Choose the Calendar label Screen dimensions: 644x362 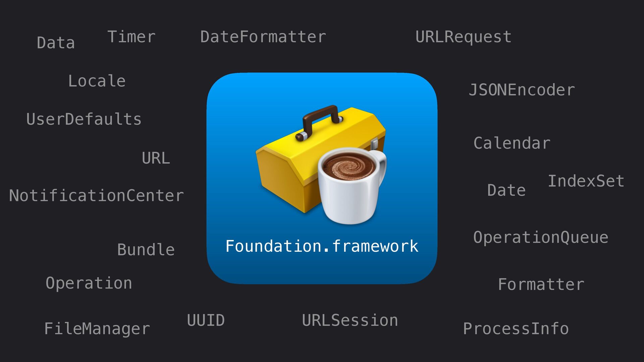point(512,143)
